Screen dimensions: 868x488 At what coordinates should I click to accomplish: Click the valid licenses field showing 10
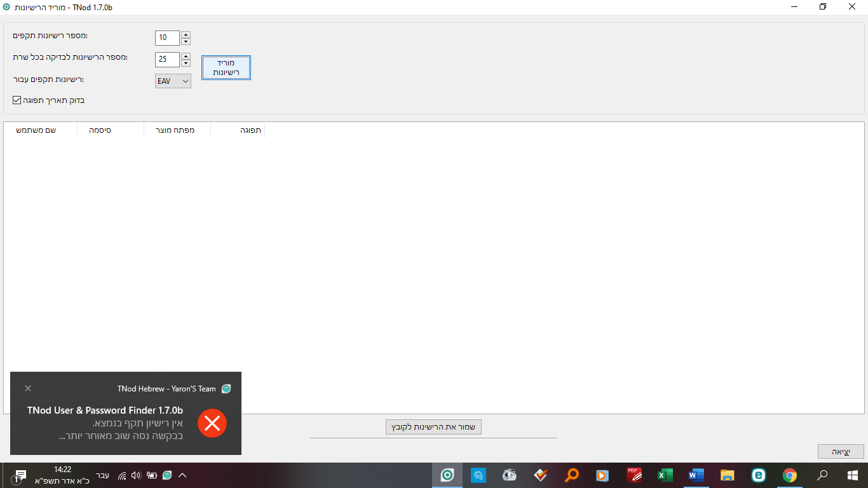[x=168, y=38]
